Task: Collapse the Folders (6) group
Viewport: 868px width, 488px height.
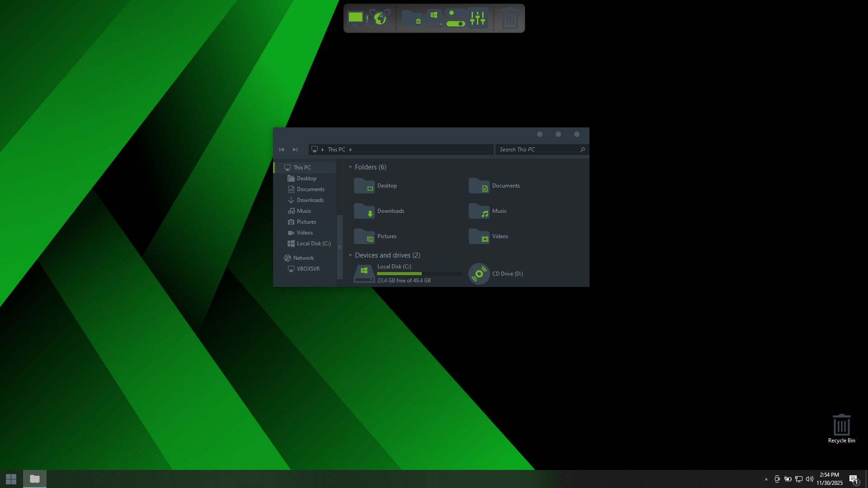Action: coord(351,167)
